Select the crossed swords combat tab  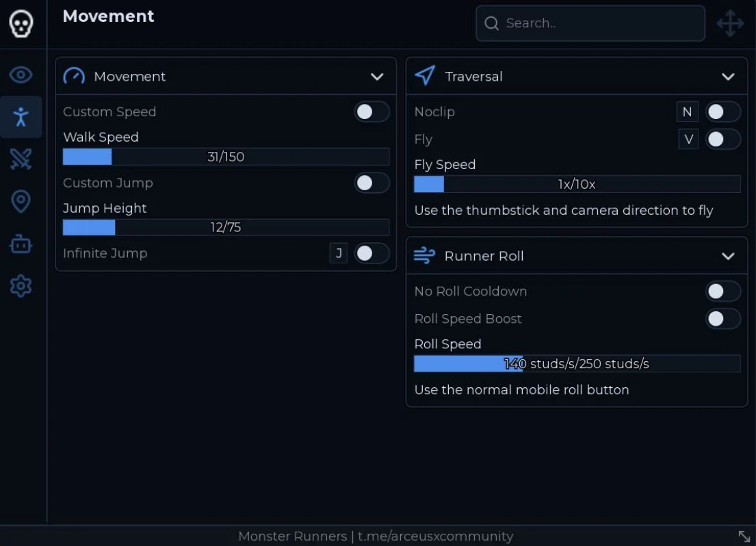coord(21,159)
